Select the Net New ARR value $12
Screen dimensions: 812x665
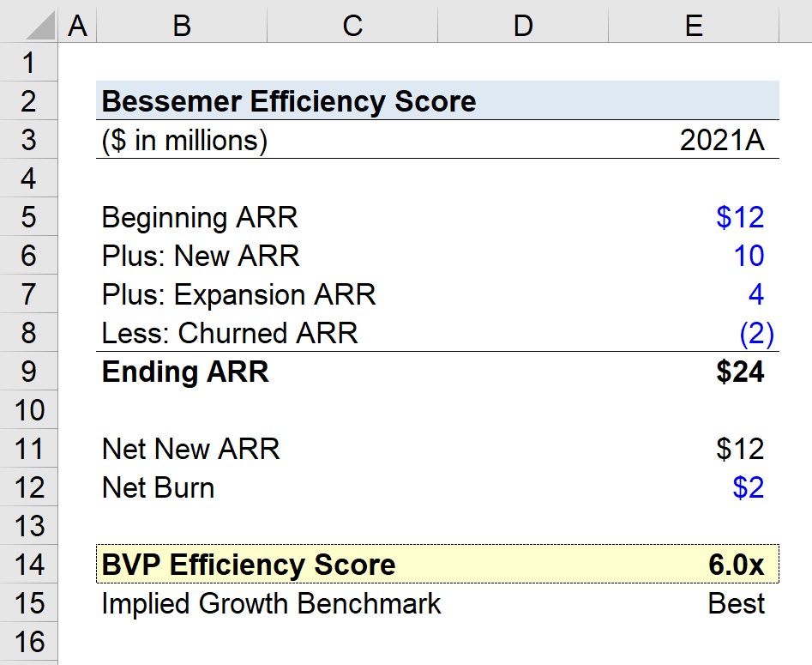740,449
